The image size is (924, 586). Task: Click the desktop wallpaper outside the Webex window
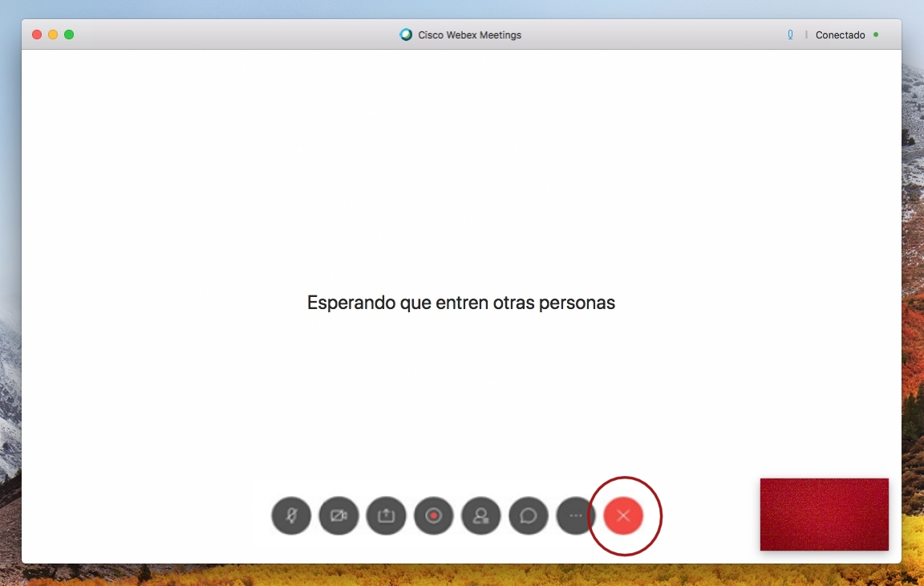tap(913, 321)
